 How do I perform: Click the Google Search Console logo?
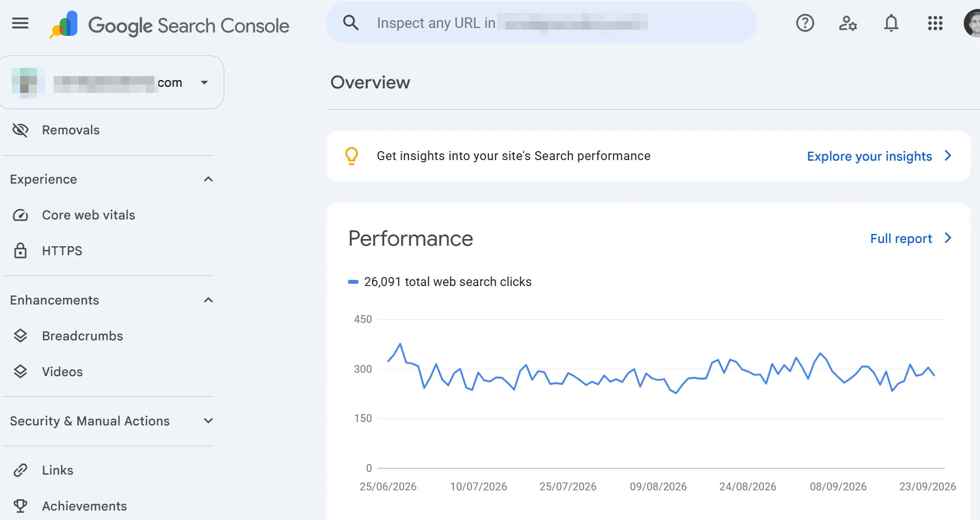pyautogui.click(x=169, y=25)
